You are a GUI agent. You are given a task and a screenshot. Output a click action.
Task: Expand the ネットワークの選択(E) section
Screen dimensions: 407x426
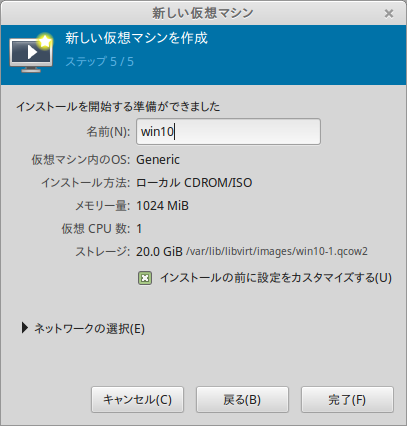tap(83, 329)
